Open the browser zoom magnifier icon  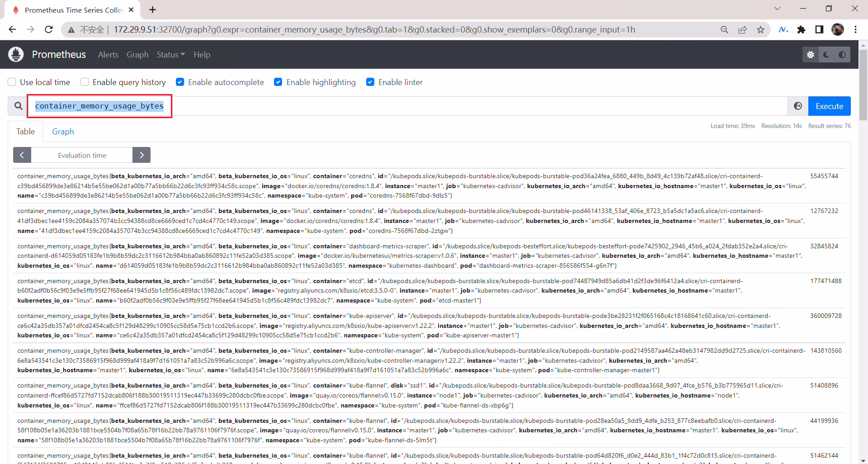[x=724, y=30]
